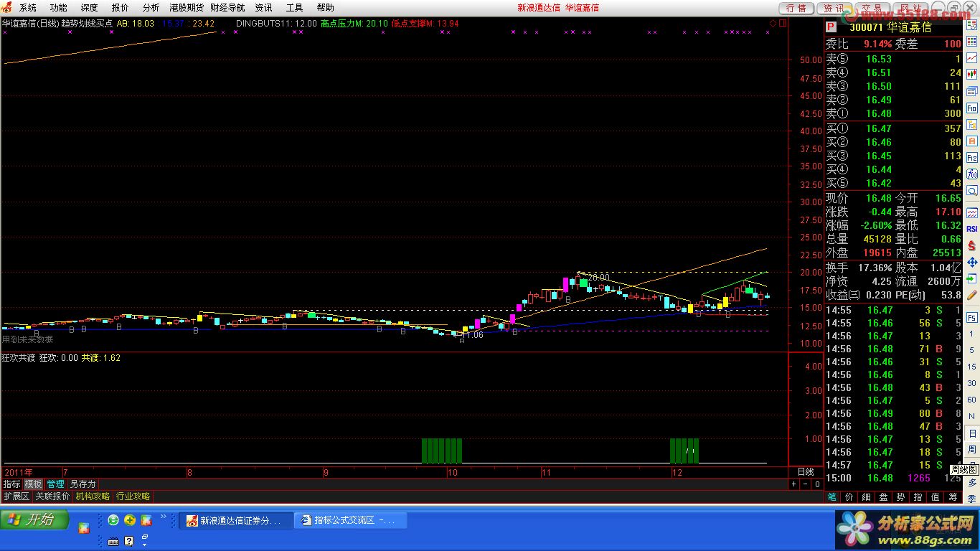This screenshot has height=551, width=980.
Task: Open the 功能 menu
Action: [59, 8]
